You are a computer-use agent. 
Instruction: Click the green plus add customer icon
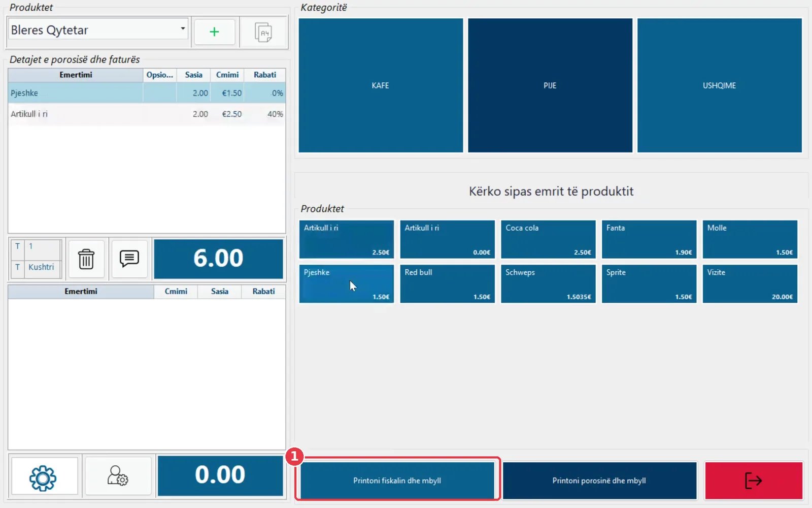(x=214, y=32)
